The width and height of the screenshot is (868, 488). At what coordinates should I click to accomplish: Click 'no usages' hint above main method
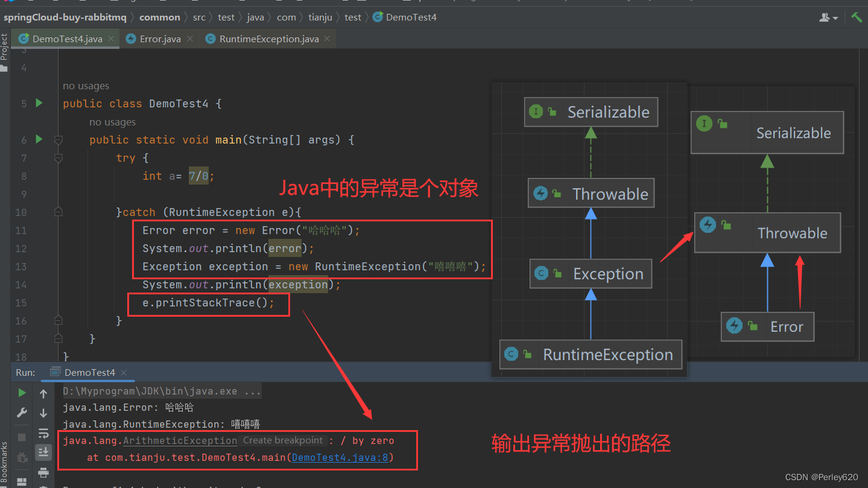113,122
